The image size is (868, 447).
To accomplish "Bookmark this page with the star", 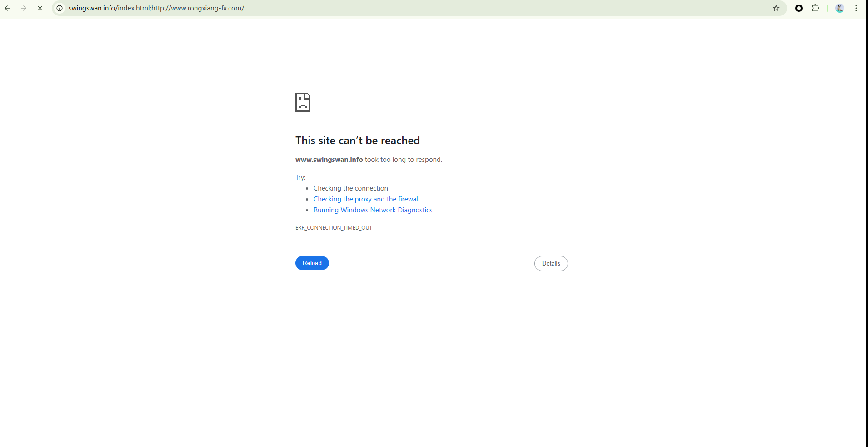I will click(x=776, y=8).
